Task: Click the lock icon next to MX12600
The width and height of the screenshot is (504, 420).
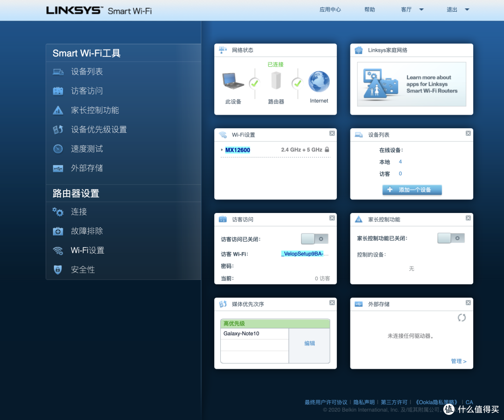Action: coord(327,150)
